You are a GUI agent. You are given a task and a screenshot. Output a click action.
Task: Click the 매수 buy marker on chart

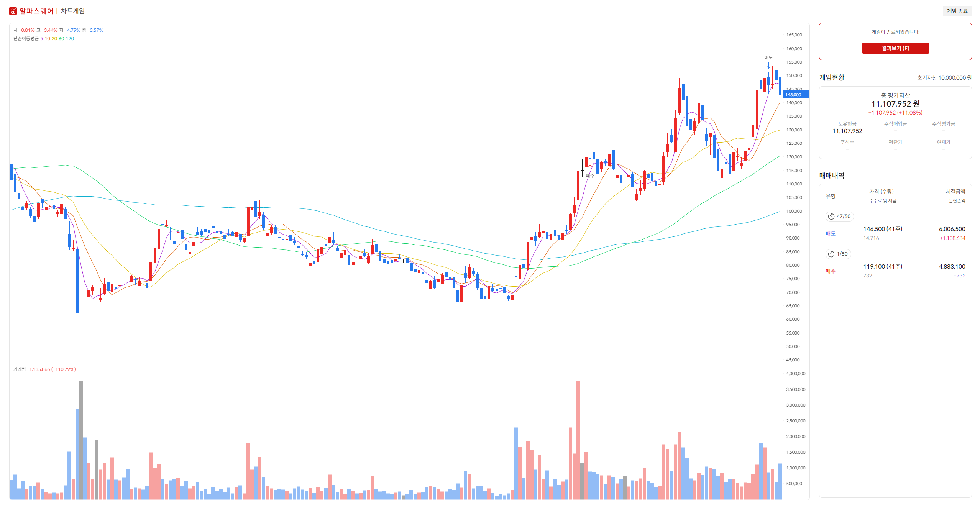[x=590, y=176]
